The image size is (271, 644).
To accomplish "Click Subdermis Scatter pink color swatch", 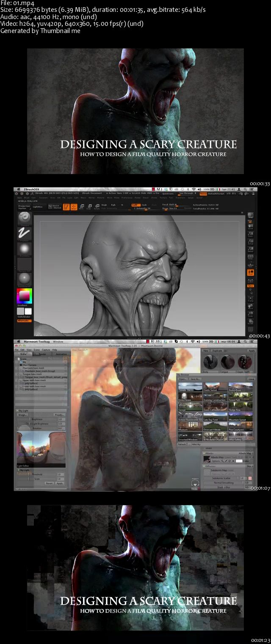I will click(x=250, y=478).
